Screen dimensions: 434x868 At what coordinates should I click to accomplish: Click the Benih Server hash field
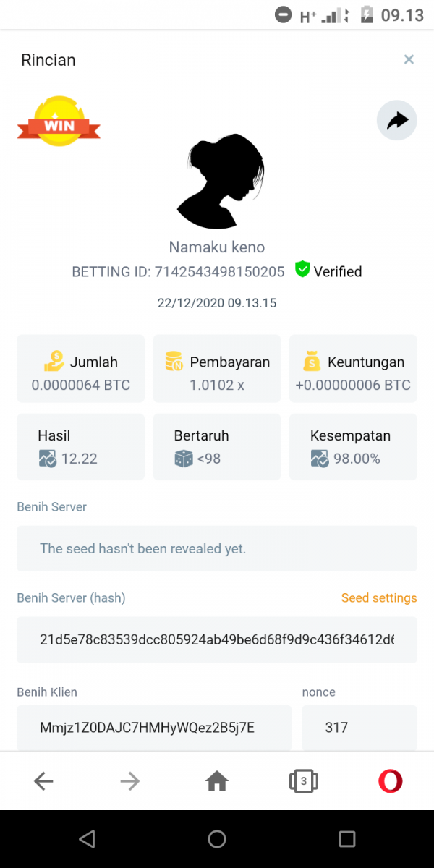pyautogui.click(x=217, y=640)
